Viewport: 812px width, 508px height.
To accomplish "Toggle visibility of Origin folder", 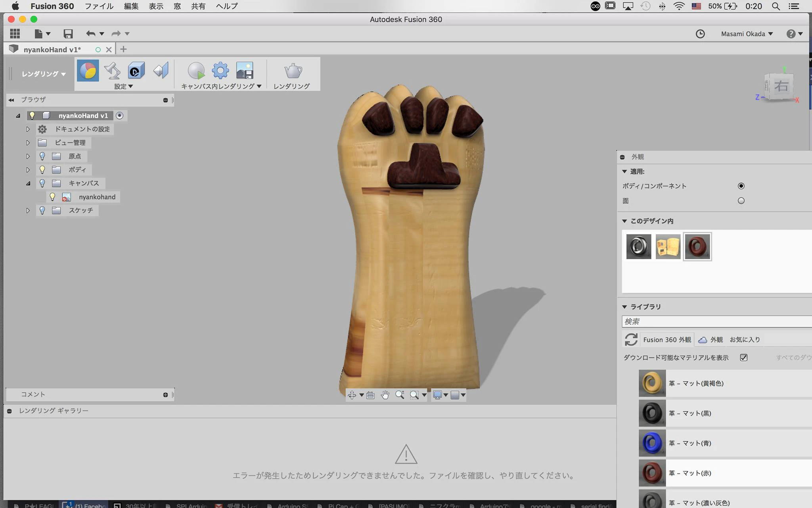I will pos(42,156).
